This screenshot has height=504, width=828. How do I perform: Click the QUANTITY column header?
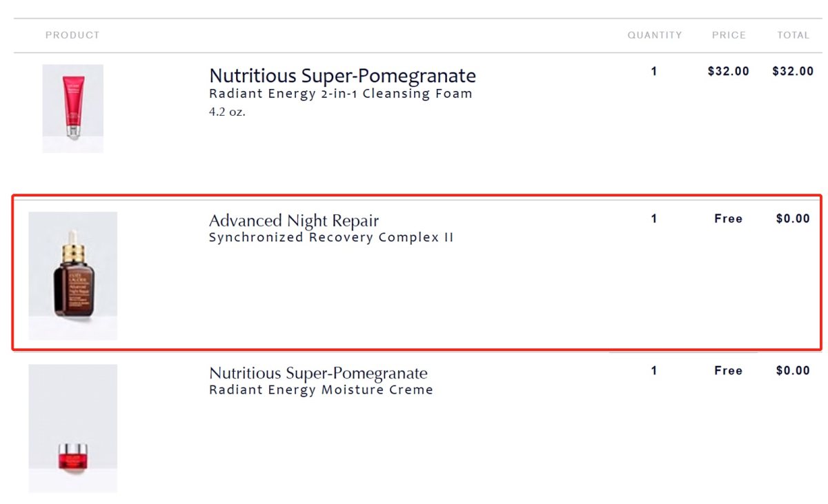655,35
